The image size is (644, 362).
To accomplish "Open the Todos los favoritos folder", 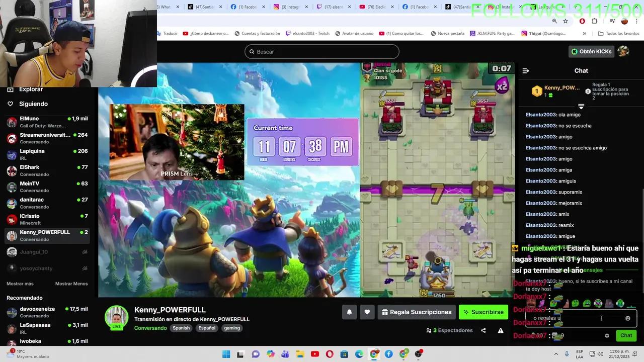I will click(618, 34).
